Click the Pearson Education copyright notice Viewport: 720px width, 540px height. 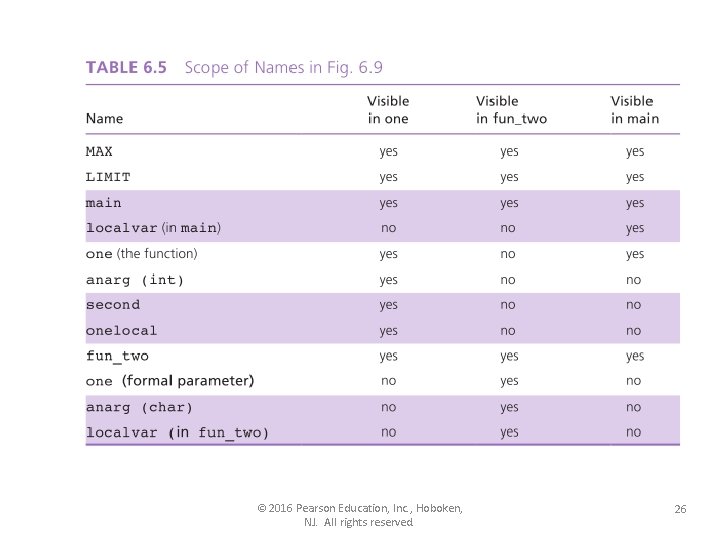coord(360,515)
